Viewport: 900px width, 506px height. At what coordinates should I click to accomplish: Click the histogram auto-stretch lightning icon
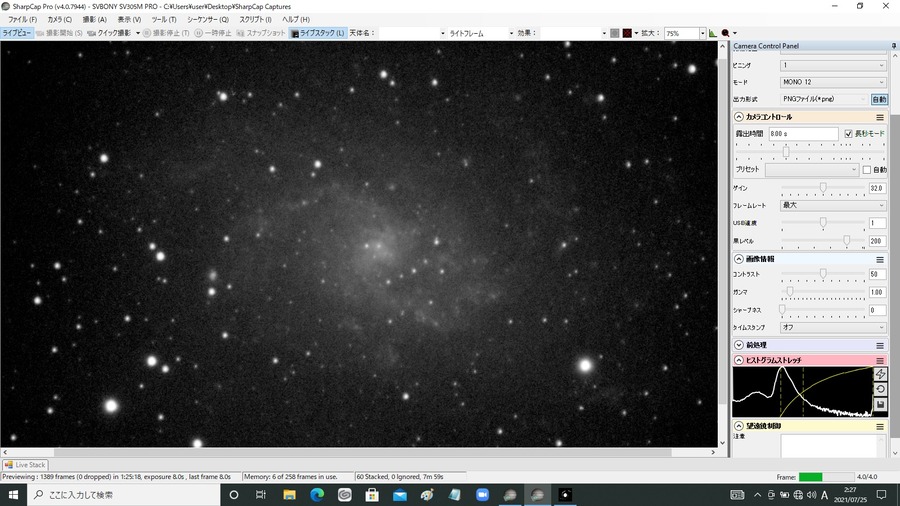880,374
